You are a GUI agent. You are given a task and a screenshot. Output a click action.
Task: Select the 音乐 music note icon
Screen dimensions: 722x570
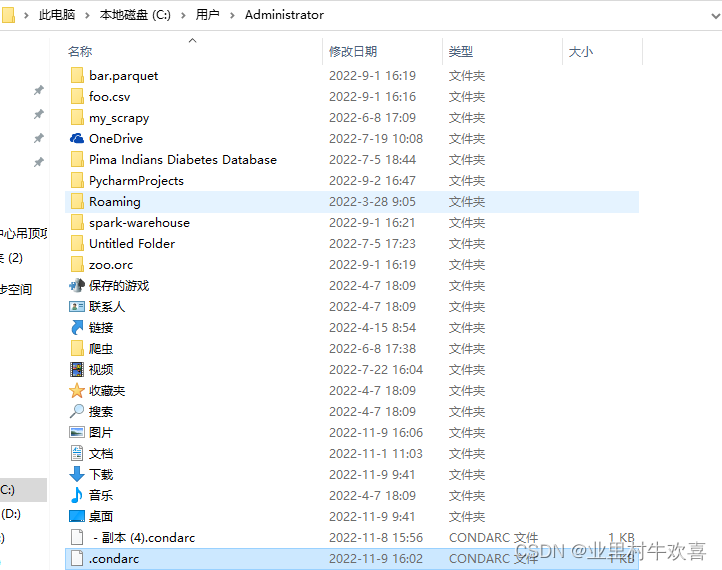pyautogui.click(x=77, y=496)
